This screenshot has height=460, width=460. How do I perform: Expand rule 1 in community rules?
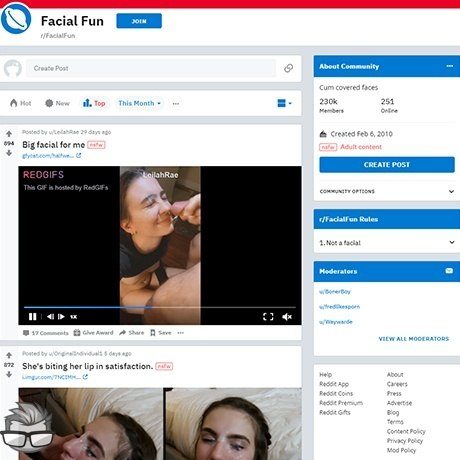387,243
